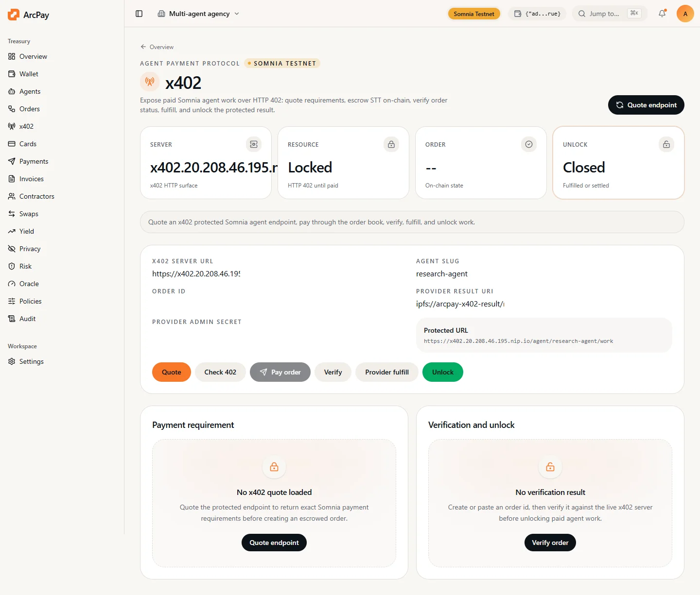Viewport: 700px width, 595px height.
Task: Click the Somnia Testnet network badge
Action: tap(474, 14)
